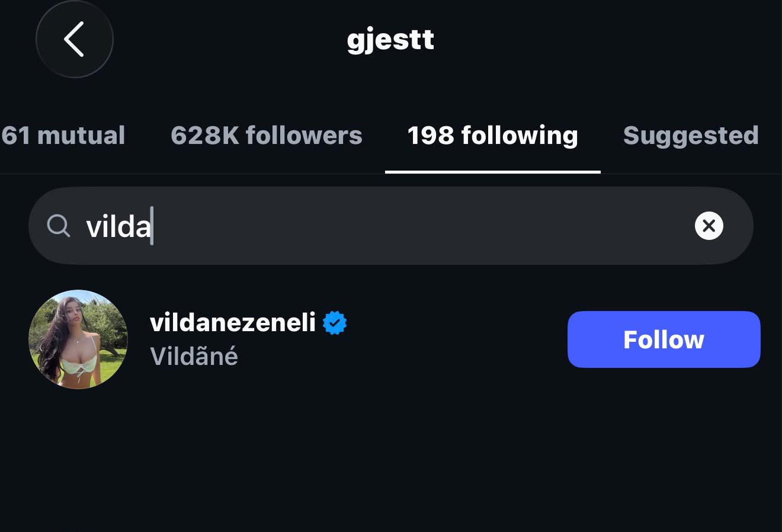Click the empty area below the result
The height and width of the screenshot is (532, 782).
point(391,462)
